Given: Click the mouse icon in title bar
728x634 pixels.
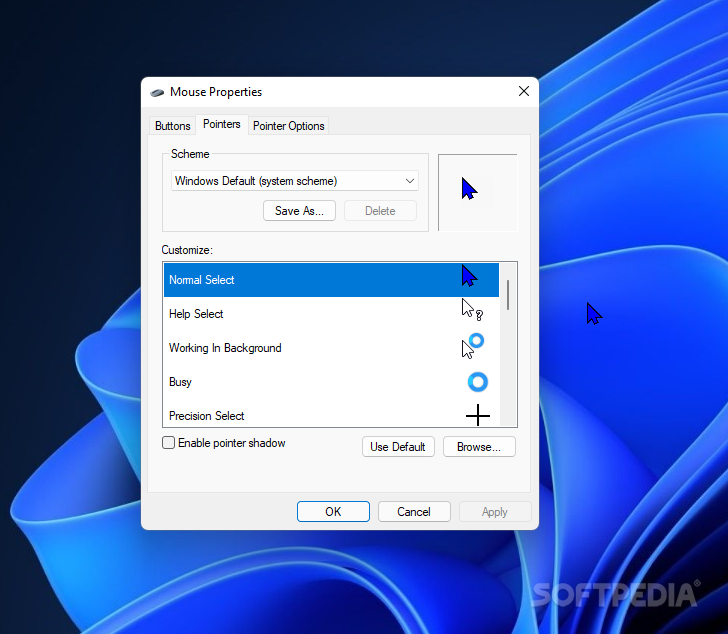Looking at the screenshot, I should click(x=157, y=92).
